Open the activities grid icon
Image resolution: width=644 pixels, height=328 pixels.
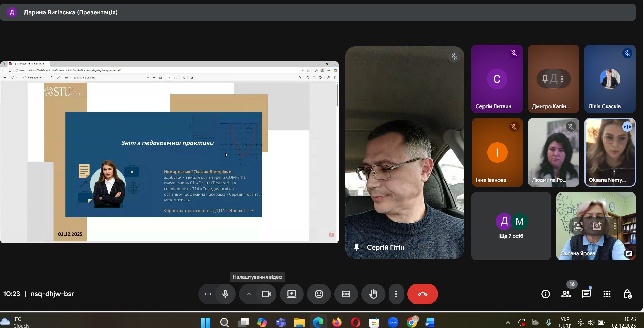tap(607, 294)
